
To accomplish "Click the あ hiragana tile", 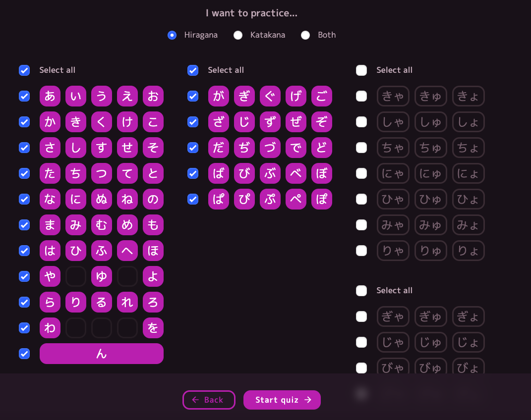I will 50,96.
